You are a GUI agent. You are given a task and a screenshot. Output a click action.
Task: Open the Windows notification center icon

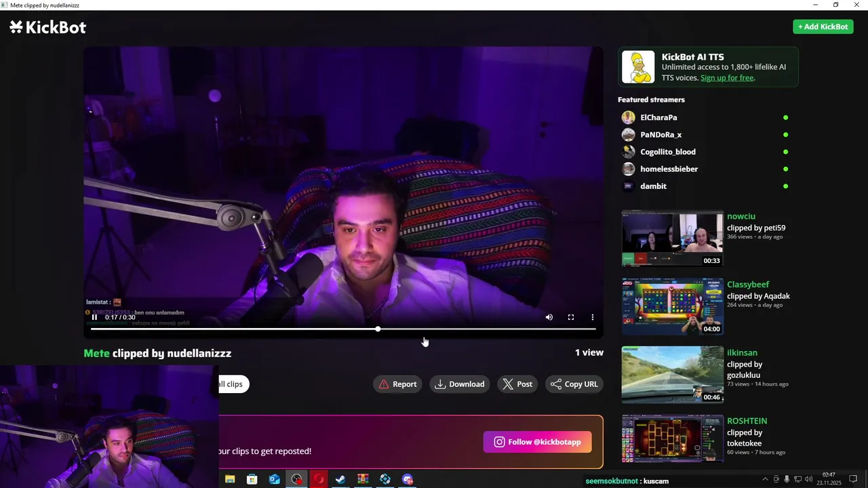pyautogui.click(x=853, y=479)
